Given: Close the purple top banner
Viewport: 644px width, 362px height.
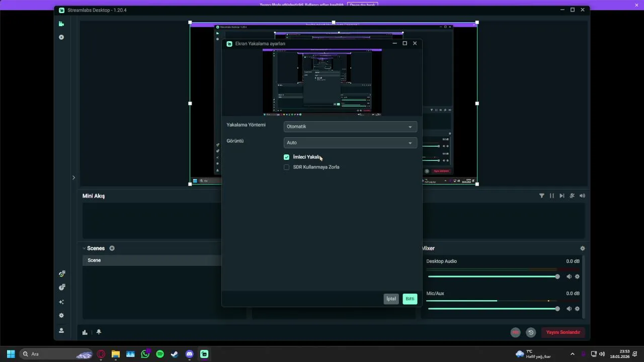Looking at the screenshot, I should 636,5.
